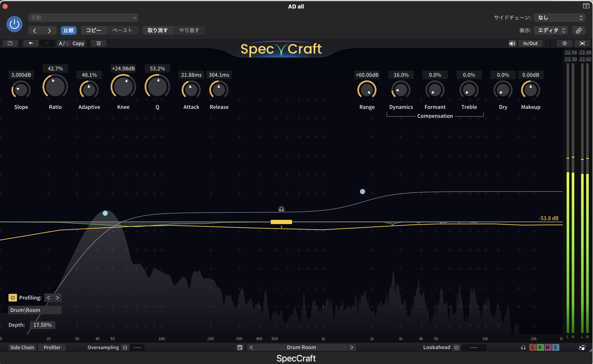Click the Makeup value field 0.00dB
The height and width of the screenshot is (364, 593).
(x=531, y=75)
